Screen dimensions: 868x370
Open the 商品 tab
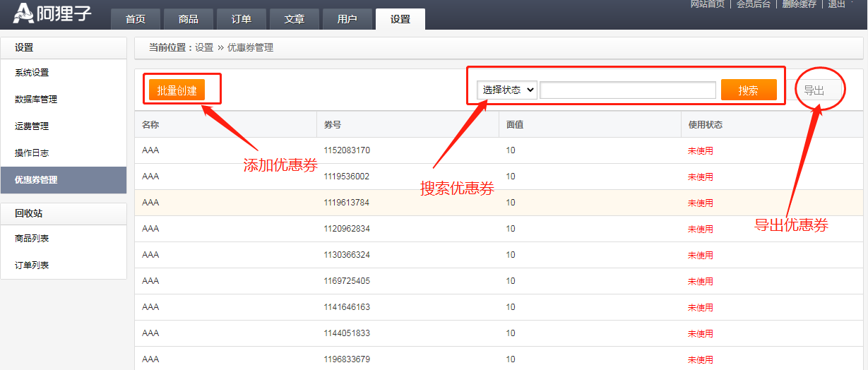tap(189, 19)
